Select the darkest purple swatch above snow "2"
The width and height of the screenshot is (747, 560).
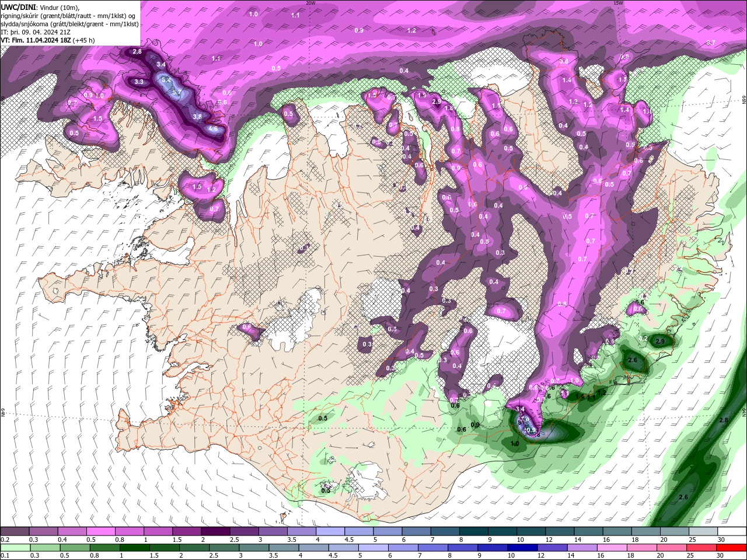[215, 532]
